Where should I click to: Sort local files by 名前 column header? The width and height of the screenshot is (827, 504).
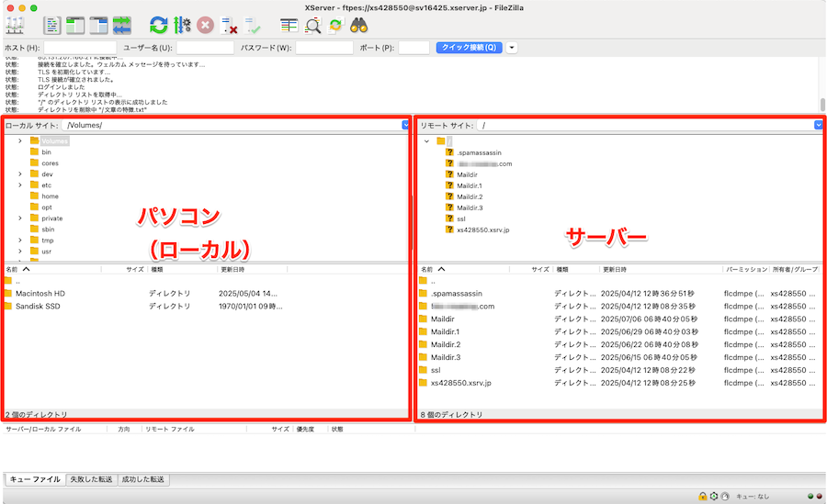pyautogui.click(x=51, y=269)
